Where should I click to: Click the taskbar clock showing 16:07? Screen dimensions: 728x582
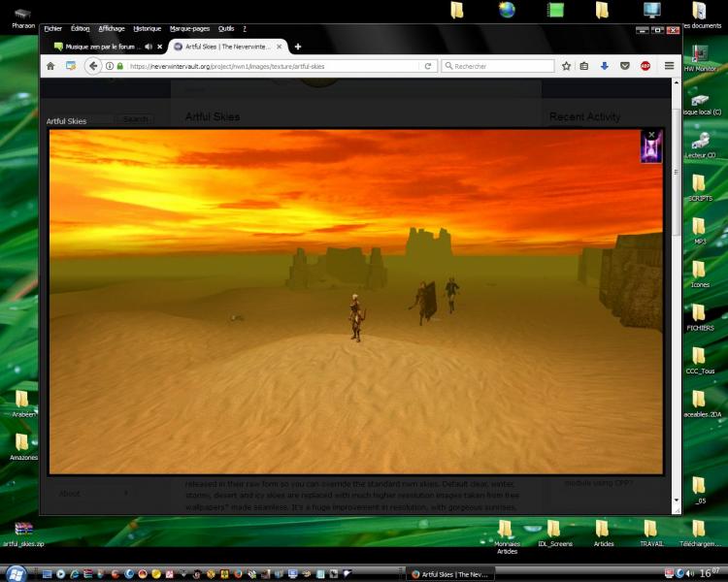711,573
